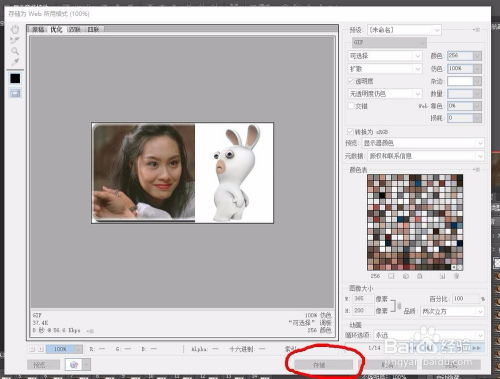Open the 可选择 color reduction dropdown

point(385,56)
